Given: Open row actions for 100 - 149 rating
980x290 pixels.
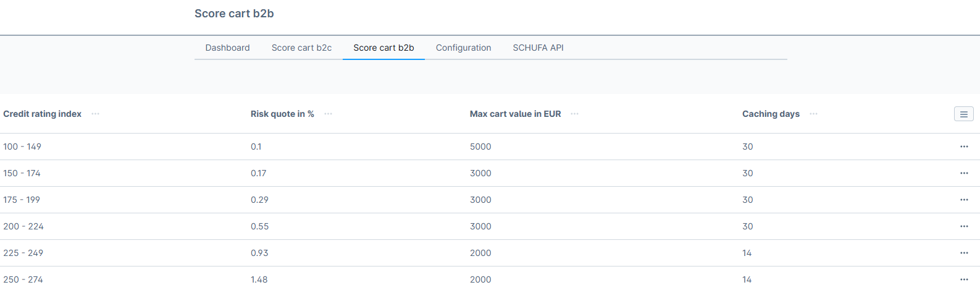Looking at the screenshot, I should click(964, 147).
